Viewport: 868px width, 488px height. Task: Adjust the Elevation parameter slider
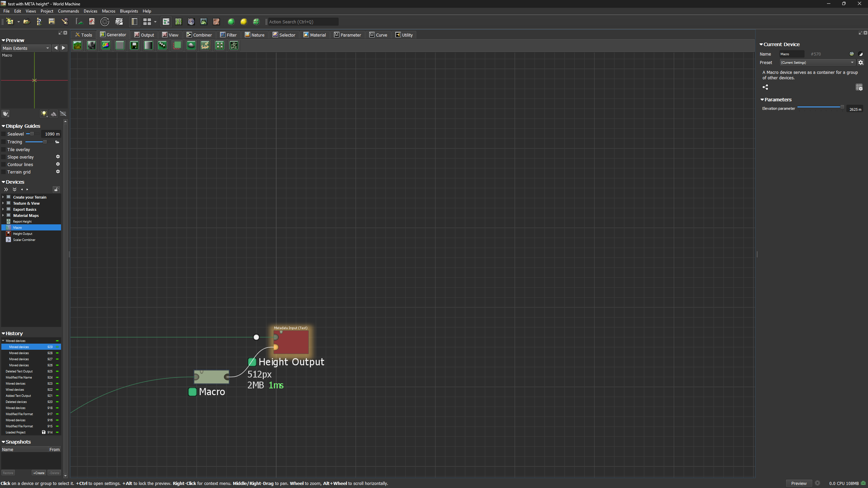(842, 107)
